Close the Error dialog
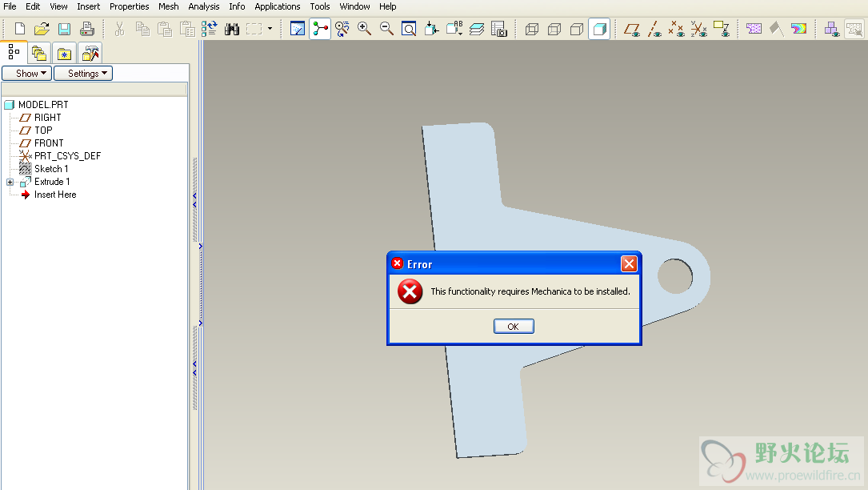The height and width of the screenshot is (490, 868). coord(629,264)
